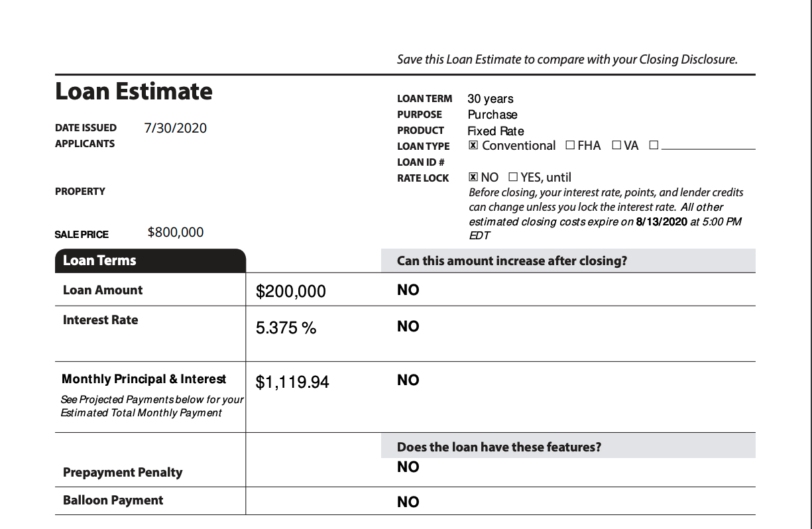Click the NO answer beside Prepayment Penalty
The image size is (812, 529).
pyautogui.click(x=408, y=467)
